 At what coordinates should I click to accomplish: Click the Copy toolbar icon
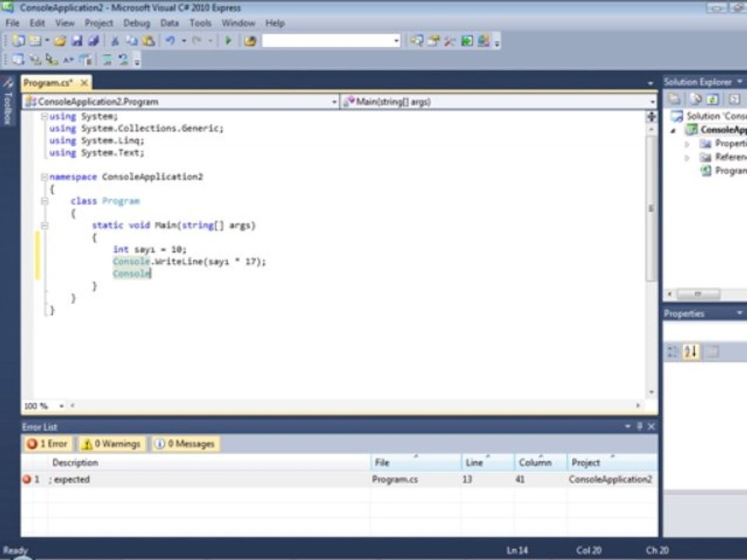[132, 41]
